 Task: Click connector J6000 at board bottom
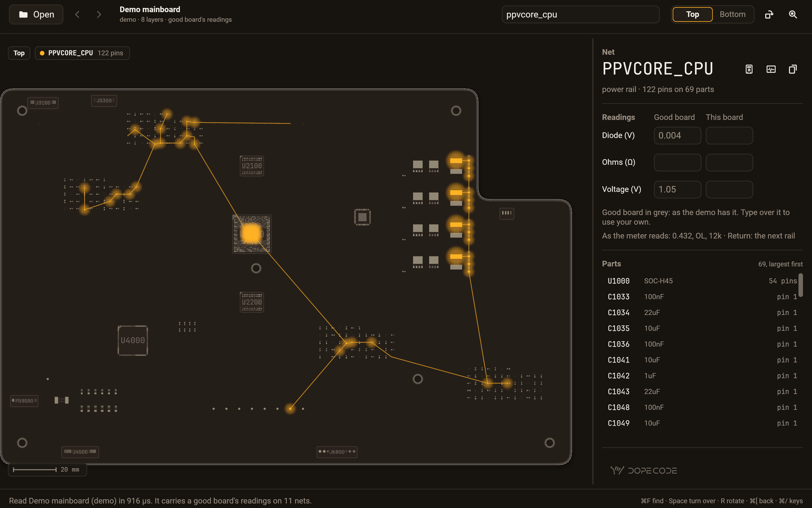[337, 452]
